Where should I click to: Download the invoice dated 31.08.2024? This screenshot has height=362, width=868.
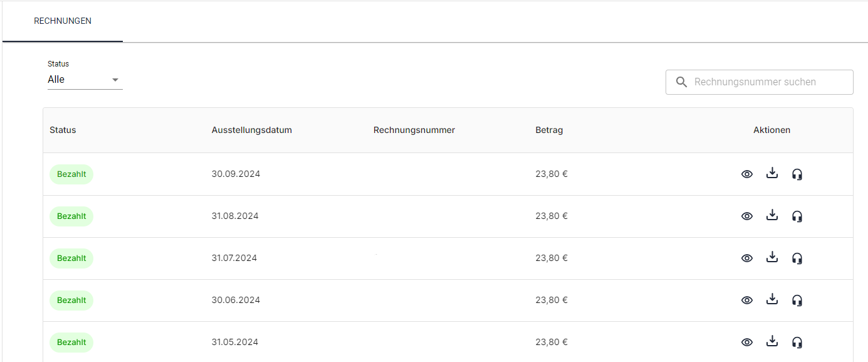click(x=772, y=216)
